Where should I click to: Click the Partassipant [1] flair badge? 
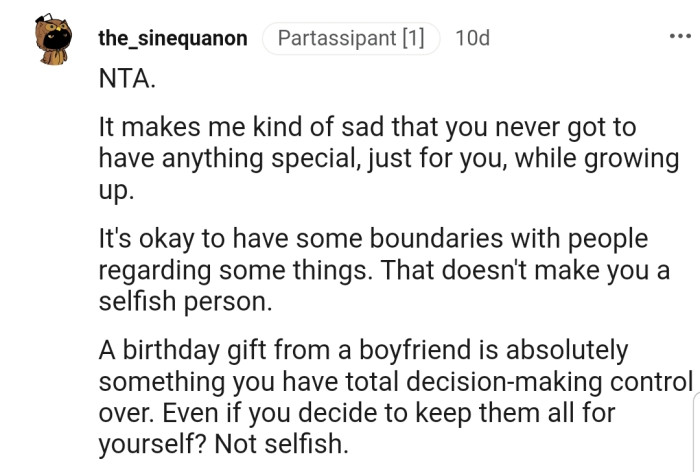[x=350, y=39]
